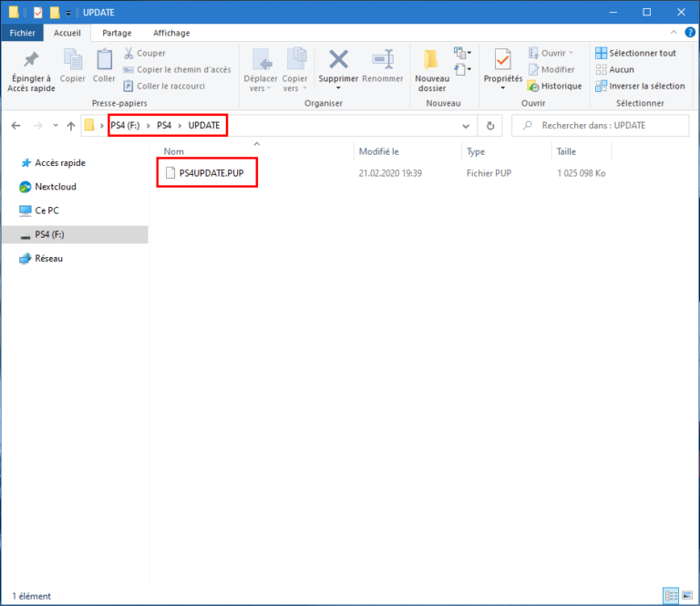Select the PS4UPDATE.PUP file
700x606 pixels.
tap(211, 173)
